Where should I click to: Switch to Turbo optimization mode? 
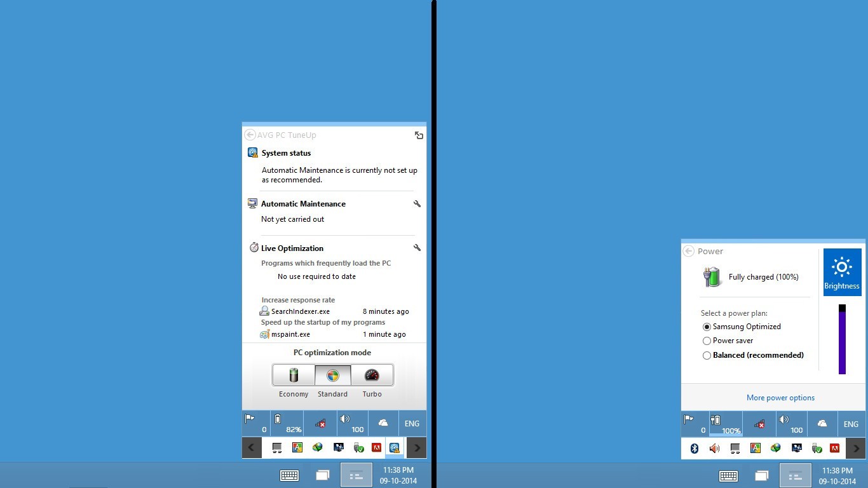coord(372,375)
